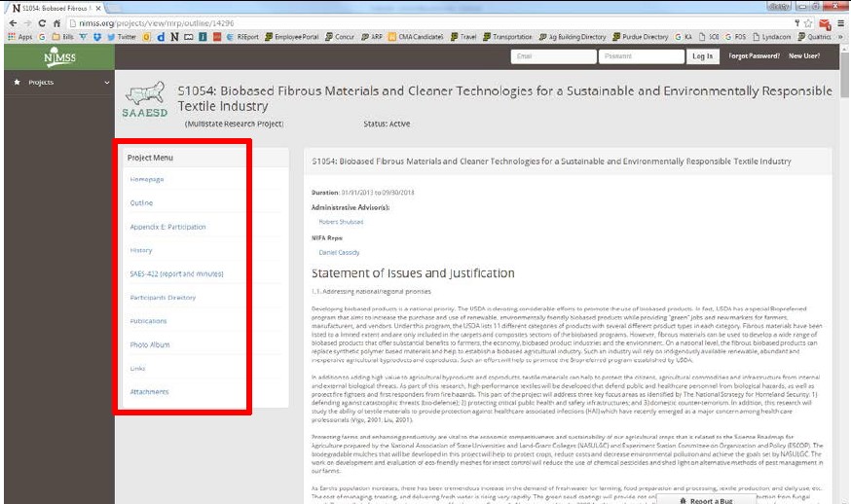Expand the Projects sidebar chevron
851x504 pixels.
(x=106, y=83)
